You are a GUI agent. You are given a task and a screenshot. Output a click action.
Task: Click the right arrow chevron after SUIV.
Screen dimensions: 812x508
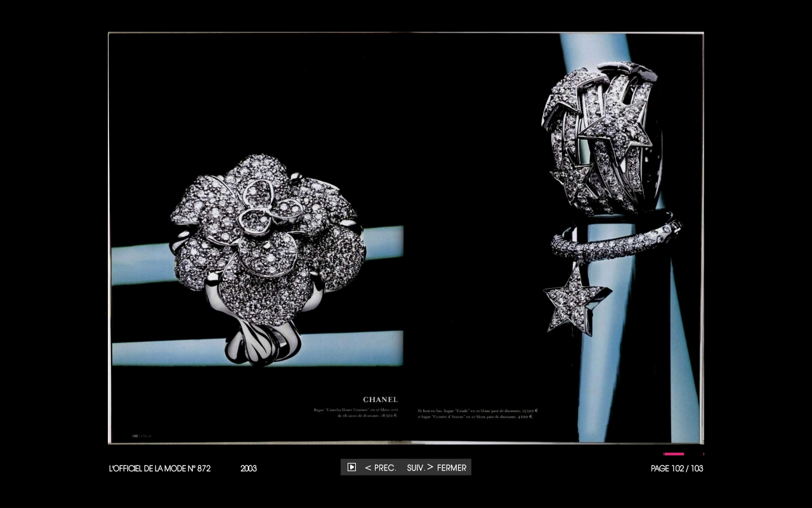pyautogui.click(x=430, y=467)
